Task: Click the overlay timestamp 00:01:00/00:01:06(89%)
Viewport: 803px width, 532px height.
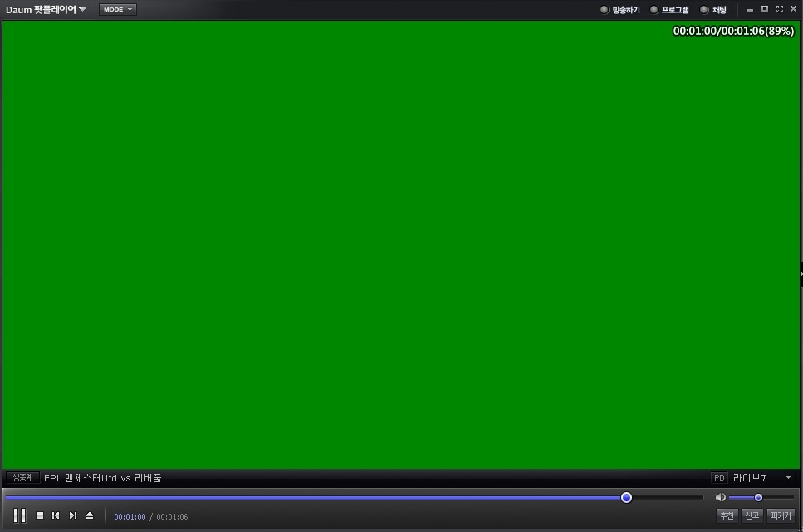Action: pyautogui.click(x=733, y=31)
